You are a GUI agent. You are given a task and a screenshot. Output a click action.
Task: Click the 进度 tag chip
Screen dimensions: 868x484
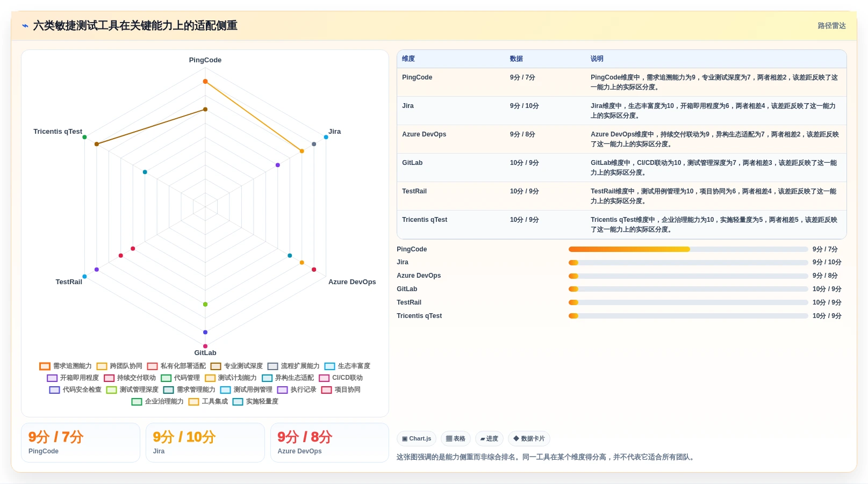click(x=489, y=439)
